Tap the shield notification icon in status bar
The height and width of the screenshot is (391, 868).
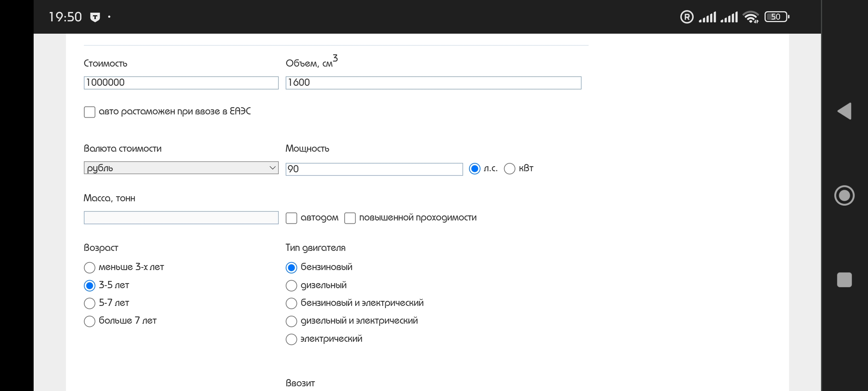click(95, 17)
